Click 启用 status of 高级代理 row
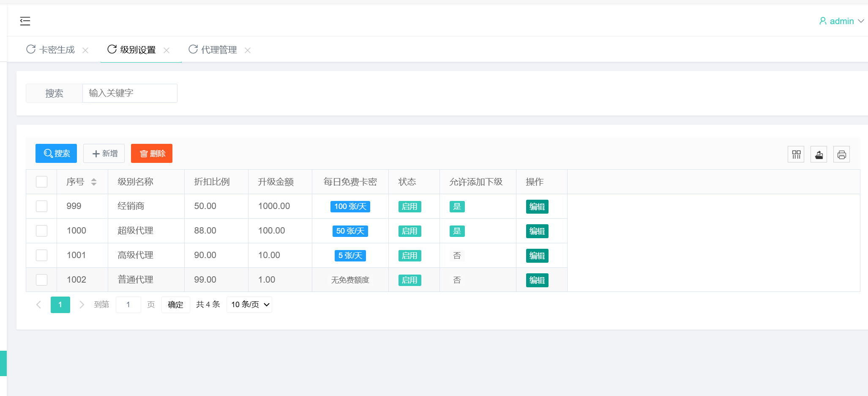868x396 pixels. 409,256
